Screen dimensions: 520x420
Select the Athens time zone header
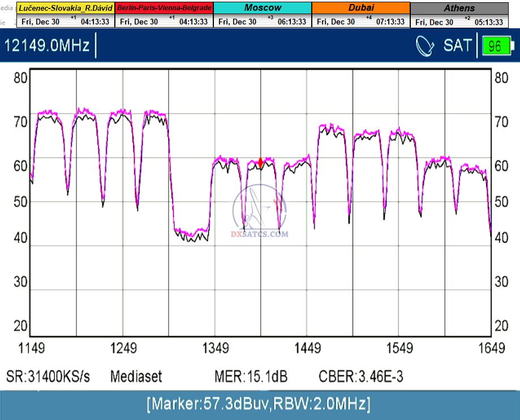[x=459, y=8]
